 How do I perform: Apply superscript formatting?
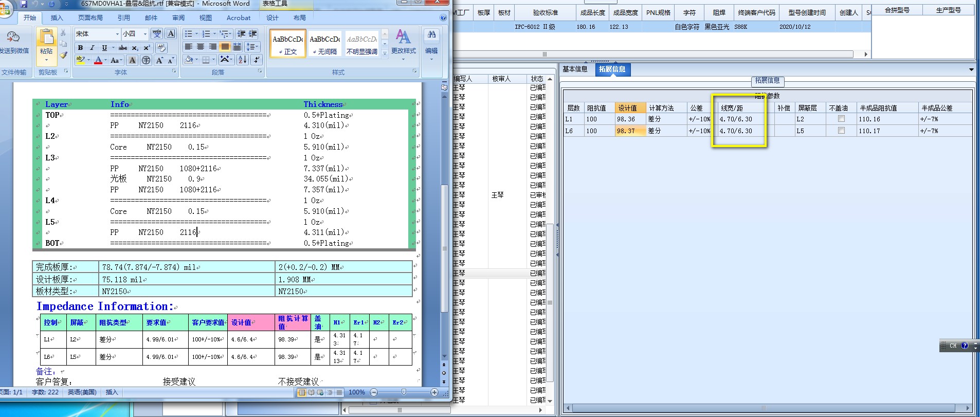point(147,47)
